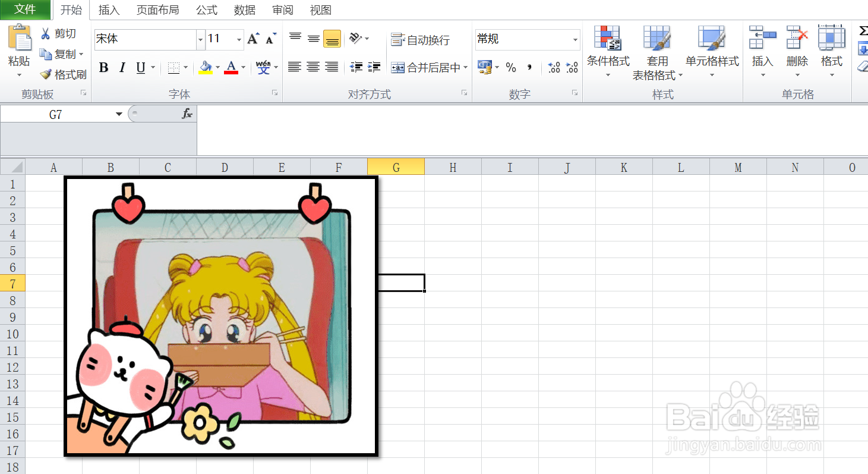
Task: Click the increase decimal places icon
Action: pos(554,67)
